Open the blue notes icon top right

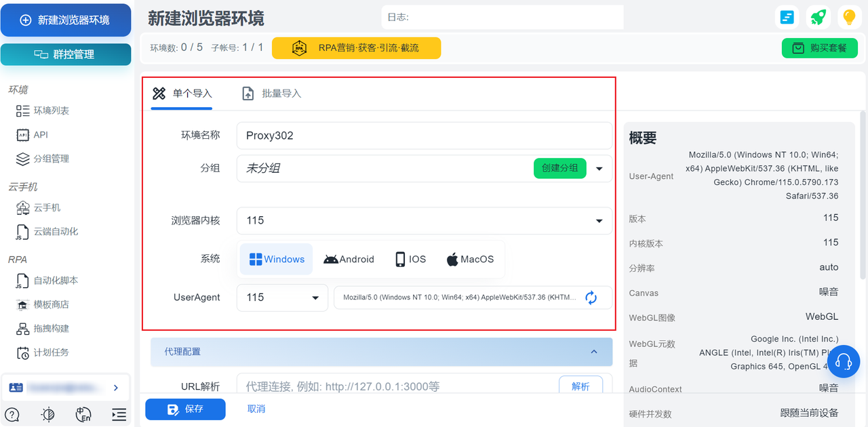[787, 18]
